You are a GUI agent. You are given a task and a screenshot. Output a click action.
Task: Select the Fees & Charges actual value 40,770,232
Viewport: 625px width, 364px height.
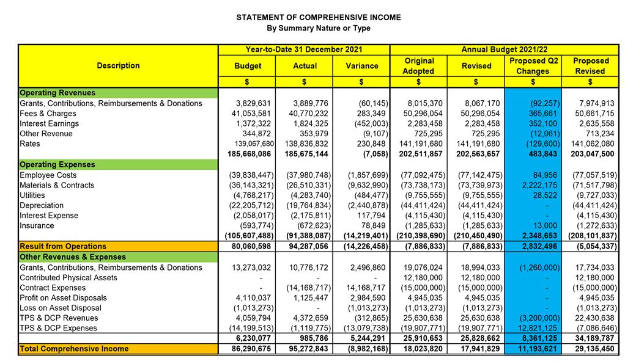point(308,114)
